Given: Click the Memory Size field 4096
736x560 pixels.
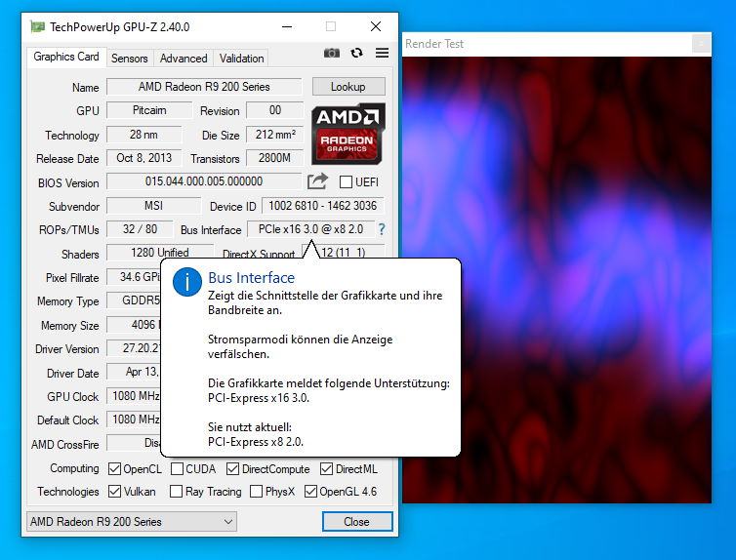Looking at the screenshot, I should tap(134, 325).
